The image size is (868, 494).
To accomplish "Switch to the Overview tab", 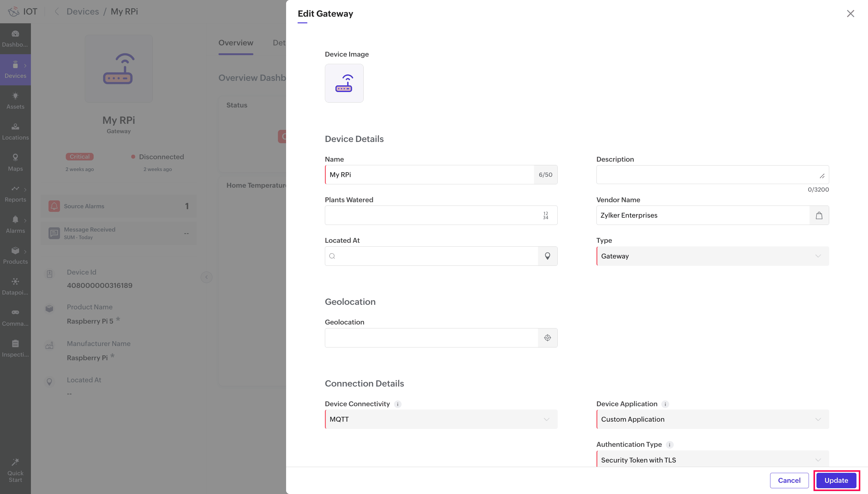I will click(x=236, y=43).
